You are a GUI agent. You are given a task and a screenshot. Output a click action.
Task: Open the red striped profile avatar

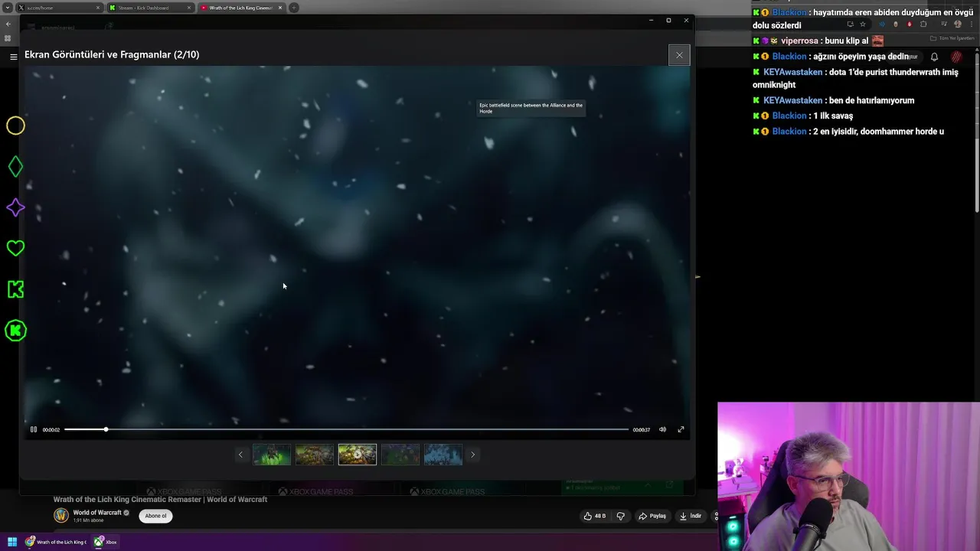pos(956,57)
